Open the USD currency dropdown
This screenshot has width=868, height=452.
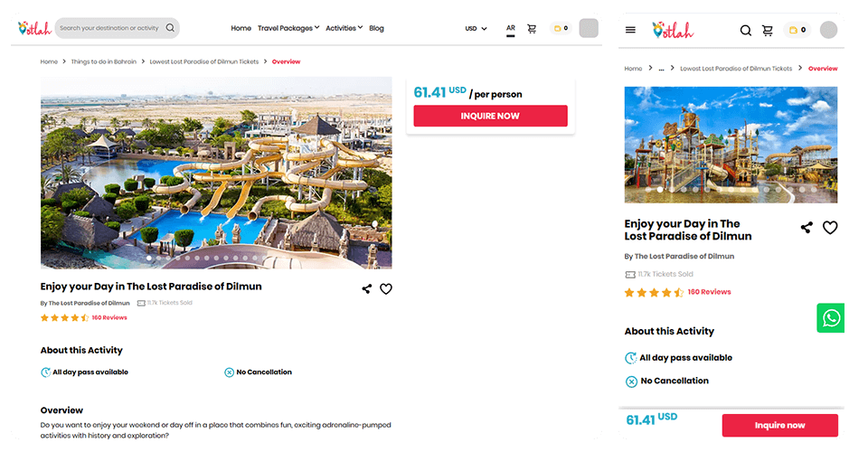pyautogui.click(x=476, y=28)
